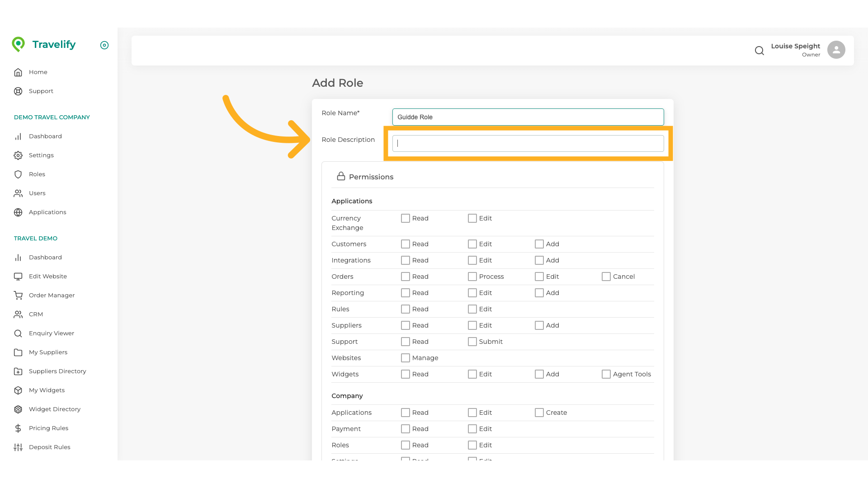Viewport: 868px width, 488px height.
Task: Enable Read permission for Currency Exchange
Action: point(405,218)
